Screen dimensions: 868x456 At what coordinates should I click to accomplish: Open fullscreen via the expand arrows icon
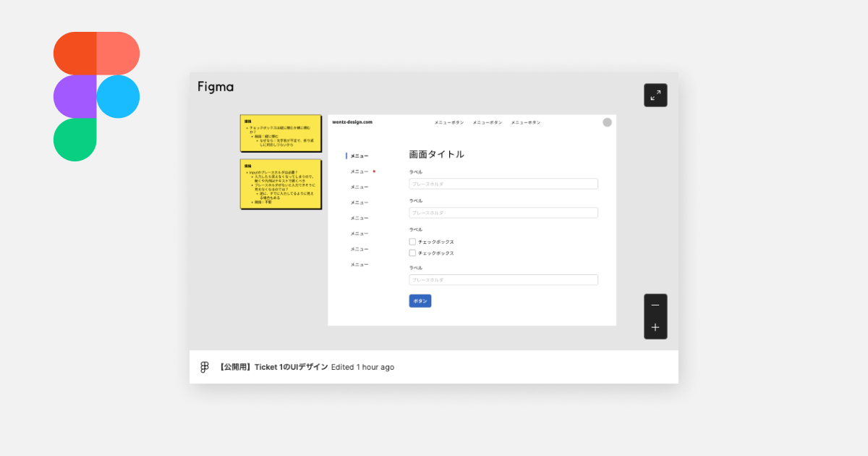(655, 95)
